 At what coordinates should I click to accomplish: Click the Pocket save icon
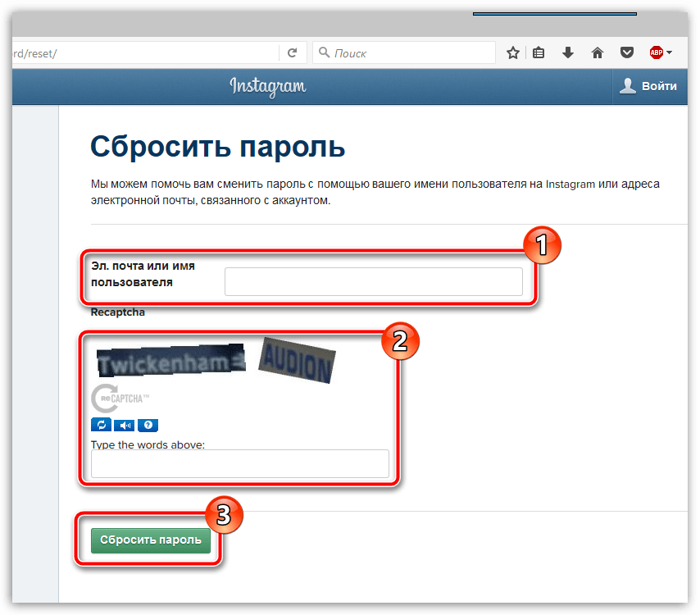pyautogui.click(x=627, y=53)
